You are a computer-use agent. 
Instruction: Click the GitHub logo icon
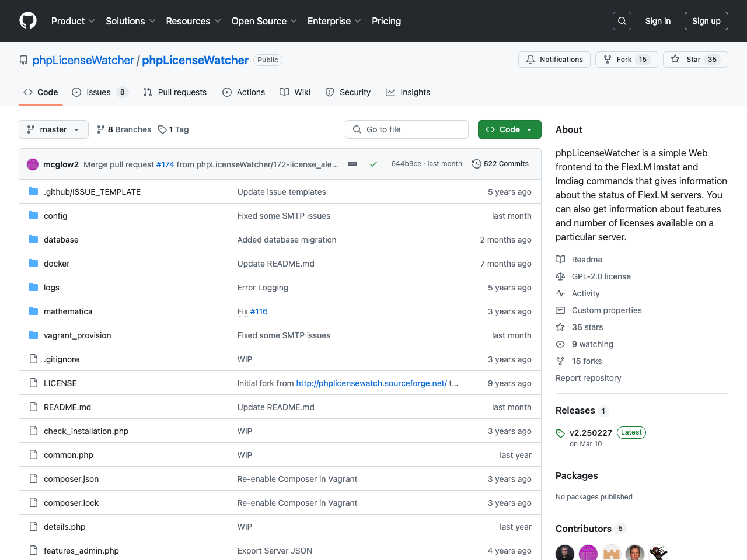[28, 21]
